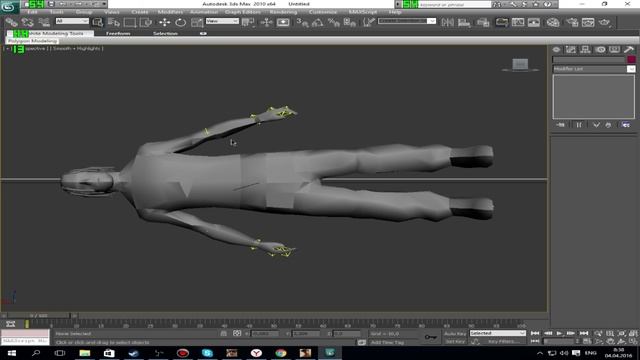
Task: Click the search field in title bar
Action: [454, 4]
